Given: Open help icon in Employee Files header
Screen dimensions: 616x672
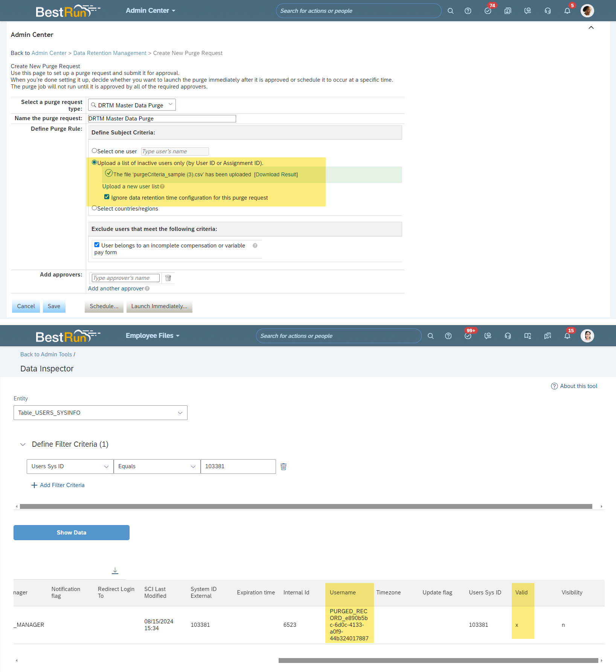Looking at the screenshot, I should pyautogui.click(x=448, y=336).
